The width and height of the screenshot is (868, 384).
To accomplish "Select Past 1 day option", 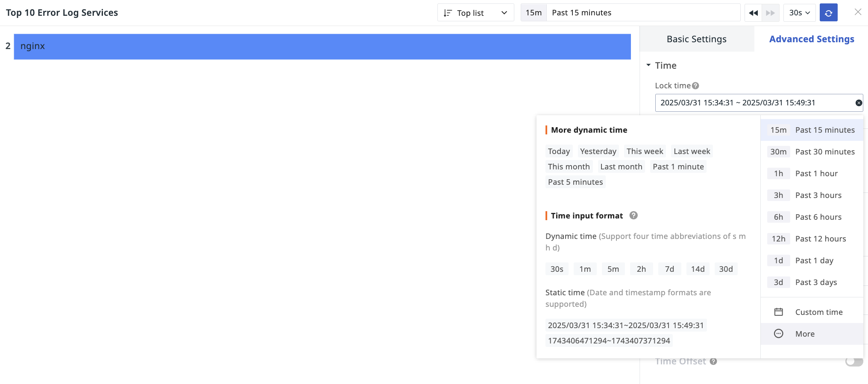I will 812,260.
